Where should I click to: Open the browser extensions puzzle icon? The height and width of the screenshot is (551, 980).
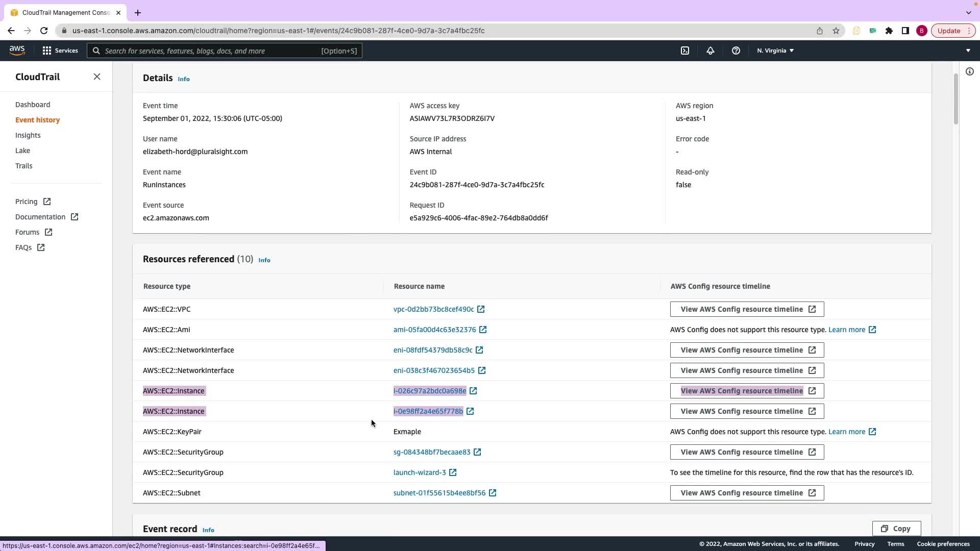(x=889, y=31)
